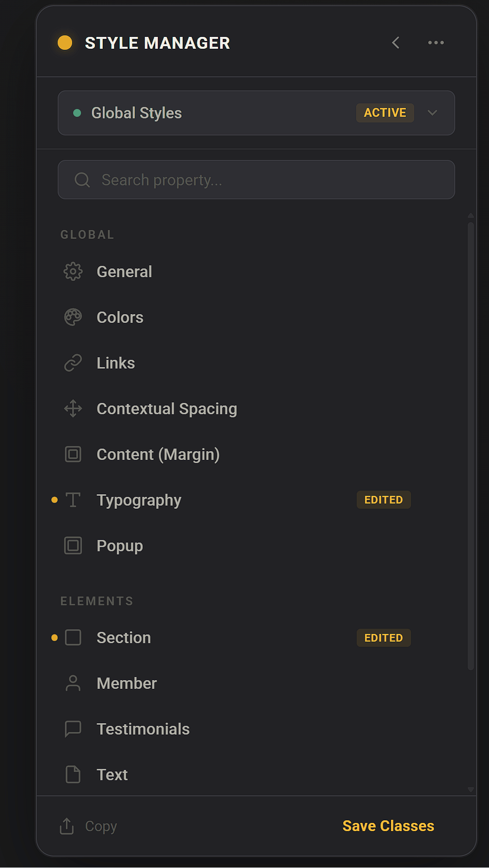Click the ACTIVE badge on Global Styles
The height and width of the screenshot is (868, 489).
coord(385,113)
